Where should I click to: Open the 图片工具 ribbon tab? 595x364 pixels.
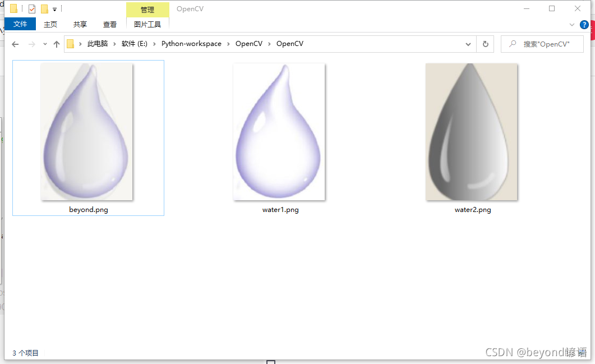point(147,24)
